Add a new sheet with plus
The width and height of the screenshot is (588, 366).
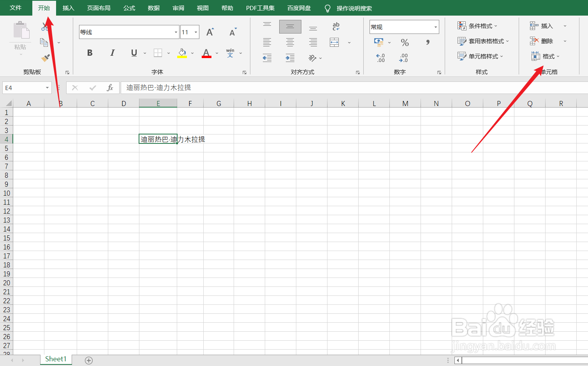[x=89, y=360]
